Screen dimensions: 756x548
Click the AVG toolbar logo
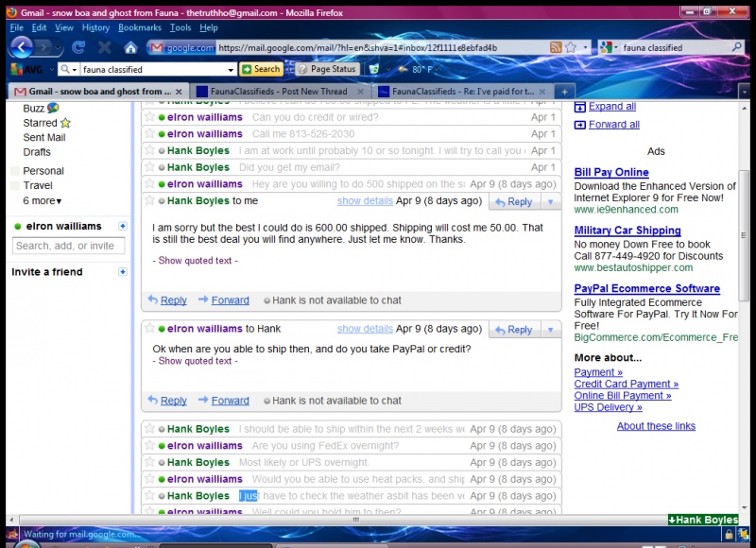pos(27,69)
